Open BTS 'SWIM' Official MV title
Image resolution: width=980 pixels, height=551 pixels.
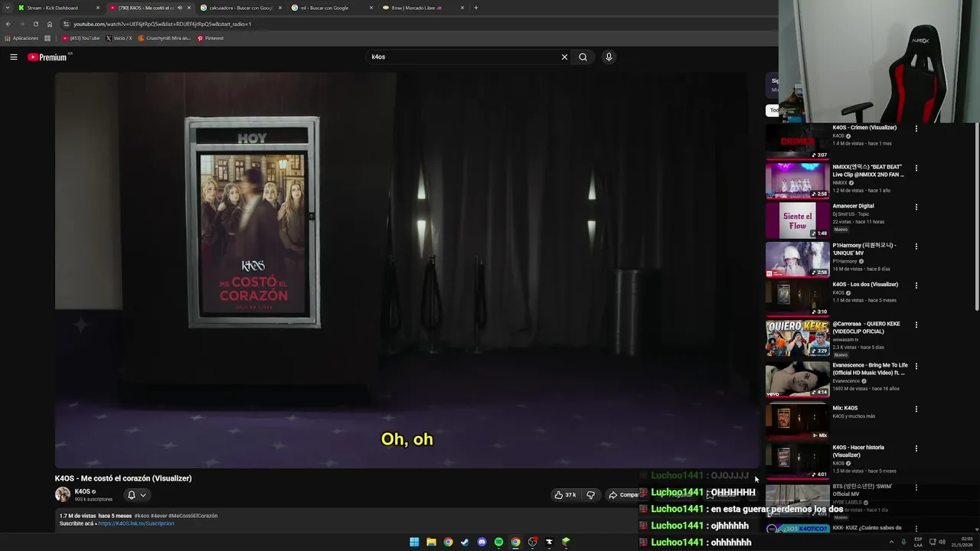point(862,490)
